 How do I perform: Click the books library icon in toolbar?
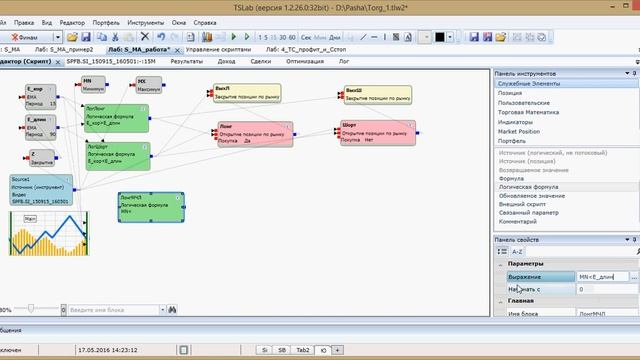click(207, 37)
